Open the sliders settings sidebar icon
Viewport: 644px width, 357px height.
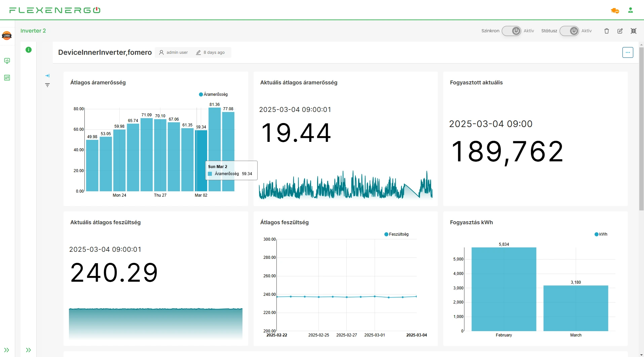pyautogui.click(x=7, y=78)
